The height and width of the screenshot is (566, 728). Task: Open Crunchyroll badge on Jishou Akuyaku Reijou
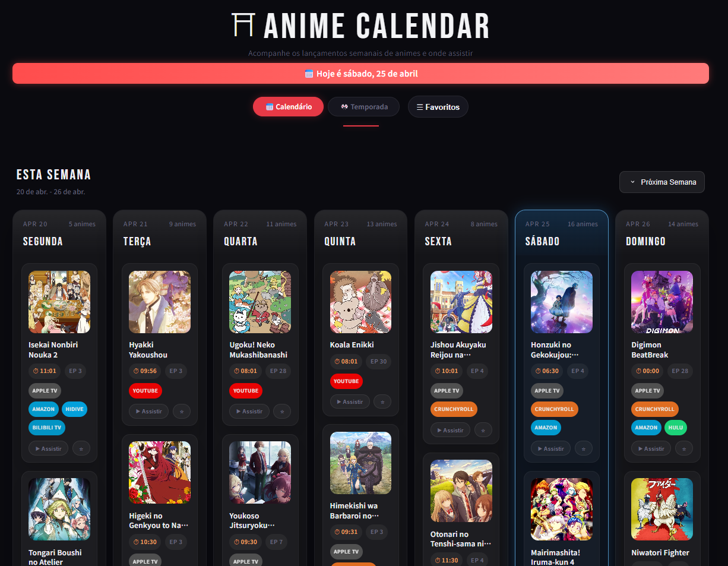[454, 409]
